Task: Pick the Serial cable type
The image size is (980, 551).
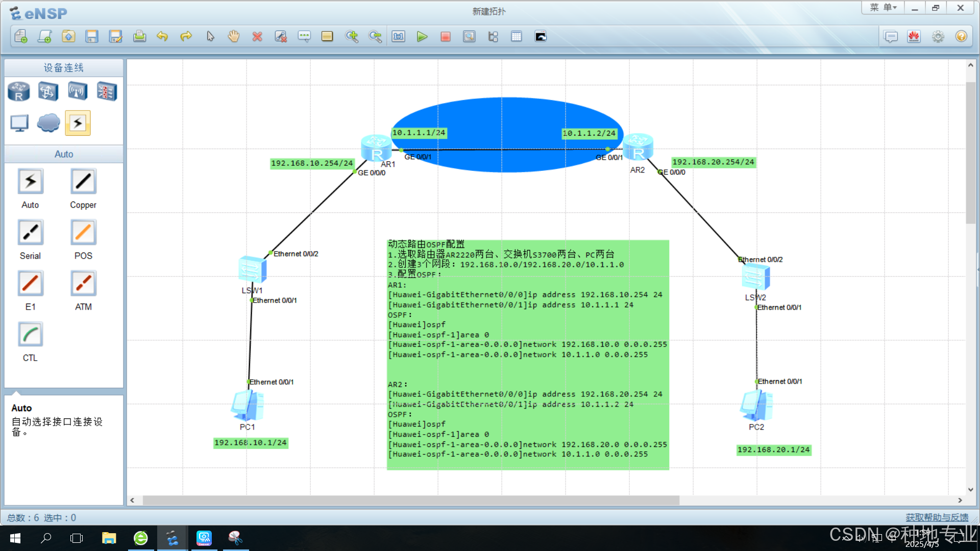Action: click(30, 233)
